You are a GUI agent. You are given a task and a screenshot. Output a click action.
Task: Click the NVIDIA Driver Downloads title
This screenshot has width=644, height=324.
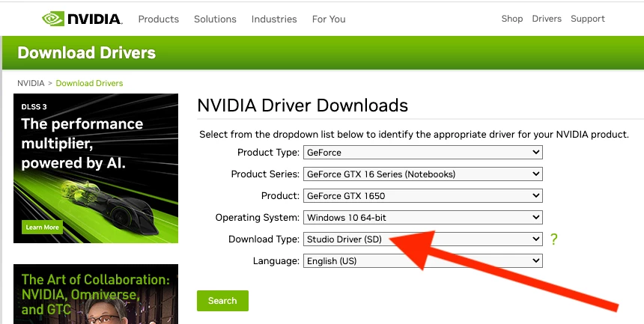303,106
